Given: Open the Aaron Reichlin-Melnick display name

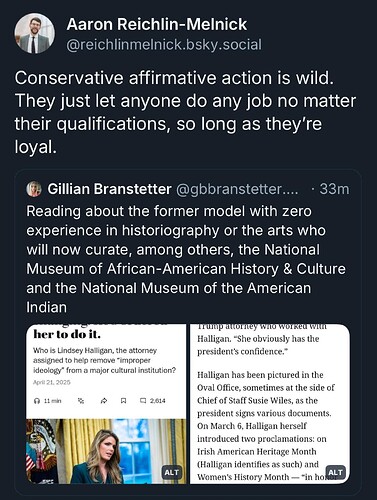Looking at the screenshot, I should (x=157, y=24).
